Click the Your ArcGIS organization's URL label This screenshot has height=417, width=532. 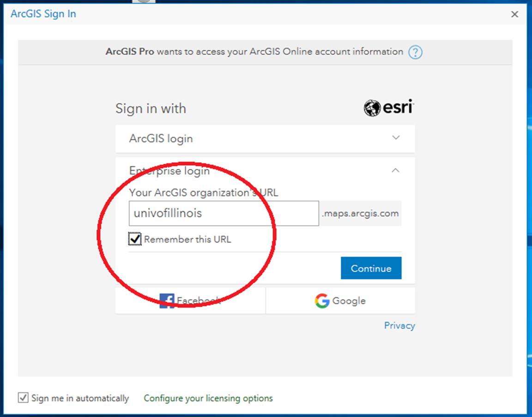[204, 192]
